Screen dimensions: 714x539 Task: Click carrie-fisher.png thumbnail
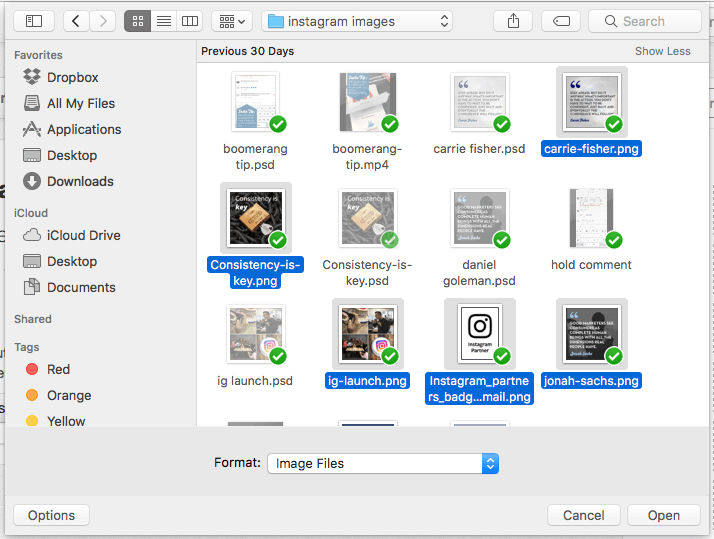coord(592,102)
